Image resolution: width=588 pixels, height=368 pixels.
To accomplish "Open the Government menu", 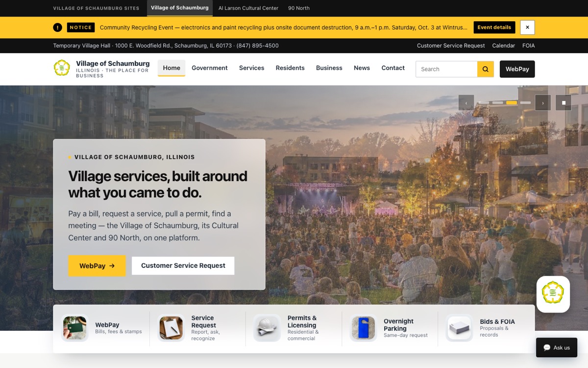I will click(210, 68).
